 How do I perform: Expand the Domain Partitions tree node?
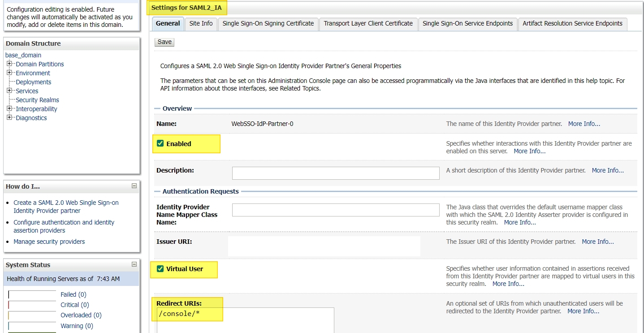[x=9, y=64]
